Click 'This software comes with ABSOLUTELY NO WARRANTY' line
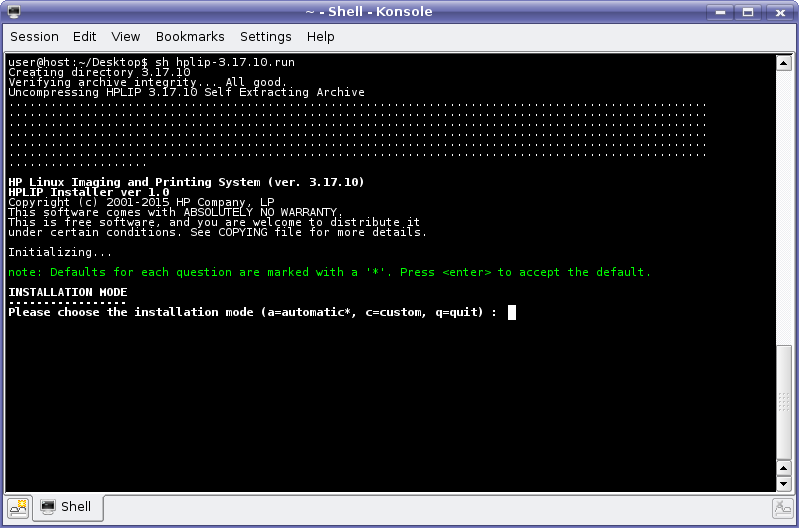The height and width of the screenshot is (528, 799). (176, 212)
